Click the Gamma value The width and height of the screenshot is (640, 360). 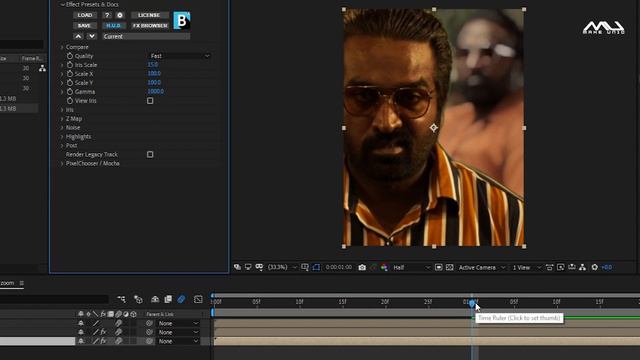point(156,91)
